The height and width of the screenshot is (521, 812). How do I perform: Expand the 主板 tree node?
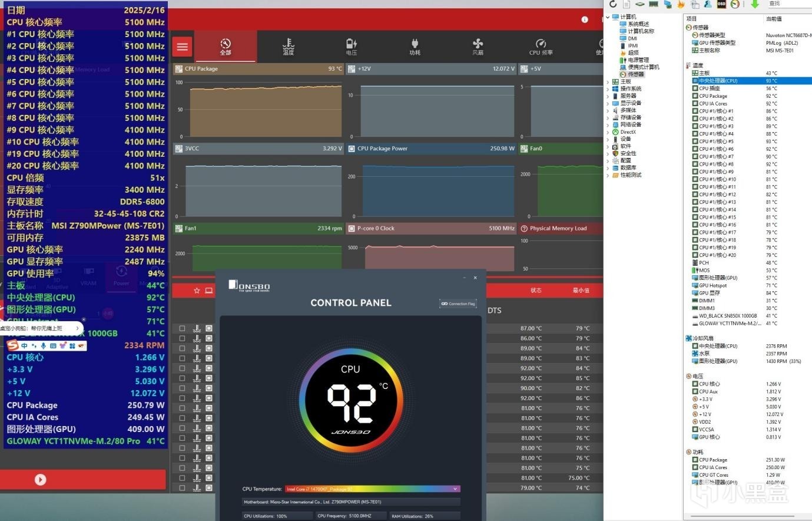pyautogui.click(x=608, y=81)
